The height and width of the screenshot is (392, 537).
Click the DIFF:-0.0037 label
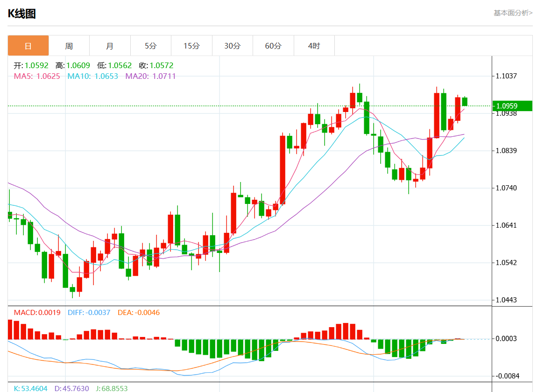89,313
